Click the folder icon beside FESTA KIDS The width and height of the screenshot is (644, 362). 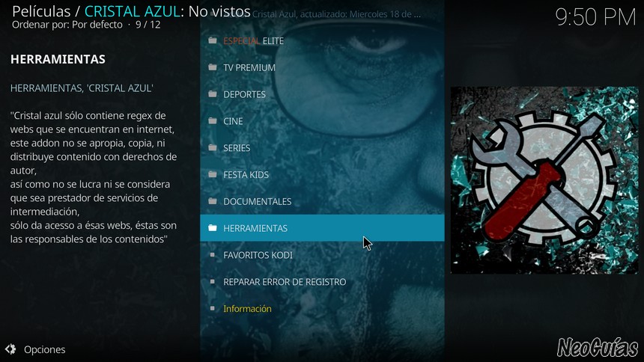[213, 174]
